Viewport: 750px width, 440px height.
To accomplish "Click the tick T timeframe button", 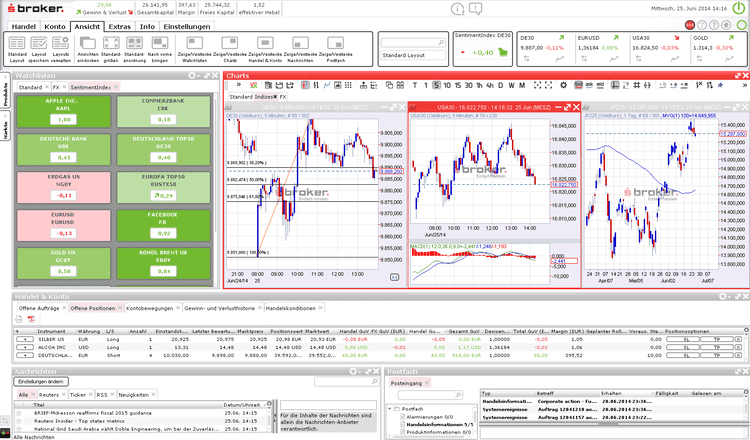I will point(415,85).
